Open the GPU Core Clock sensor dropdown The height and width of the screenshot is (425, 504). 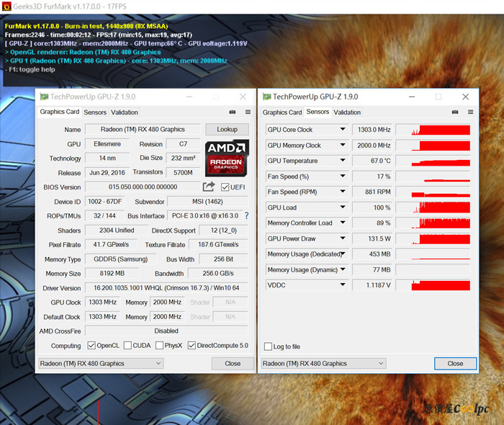point(343,129)
